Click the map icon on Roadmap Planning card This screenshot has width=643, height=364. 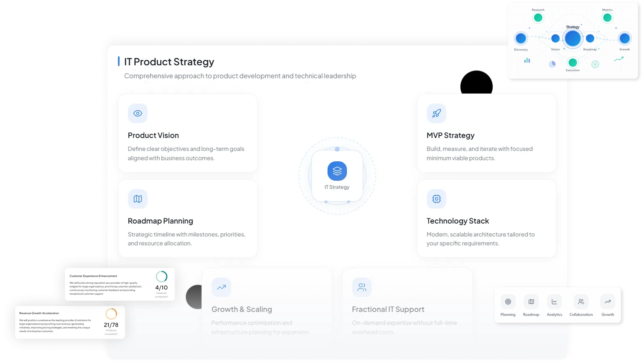(x=137, y=199)
